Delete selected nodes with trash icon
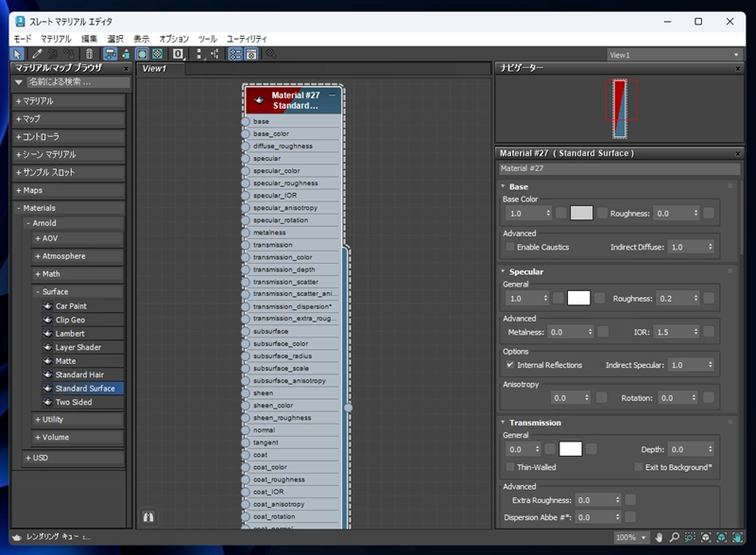 (89, 54)
